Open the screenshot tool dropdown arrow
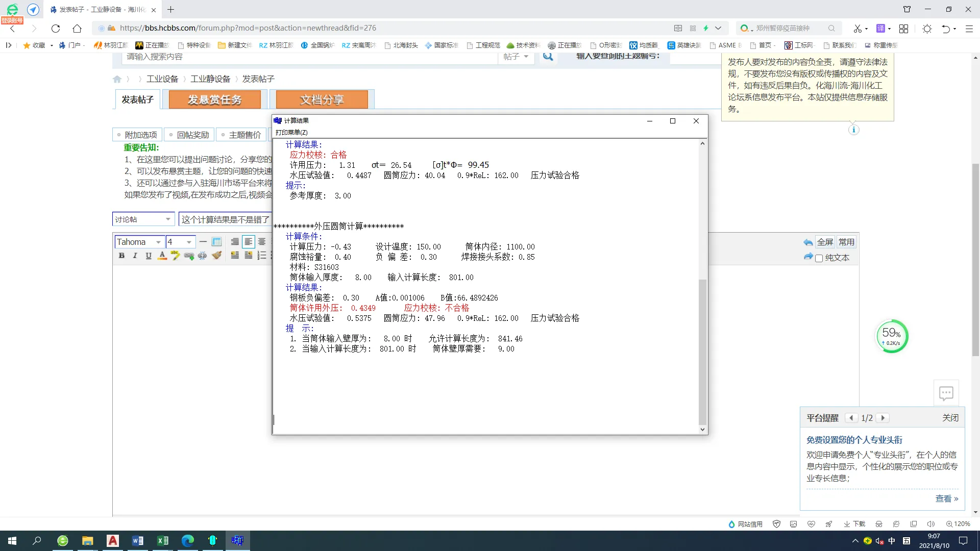980x551 pixels. [x=867, y=29]
